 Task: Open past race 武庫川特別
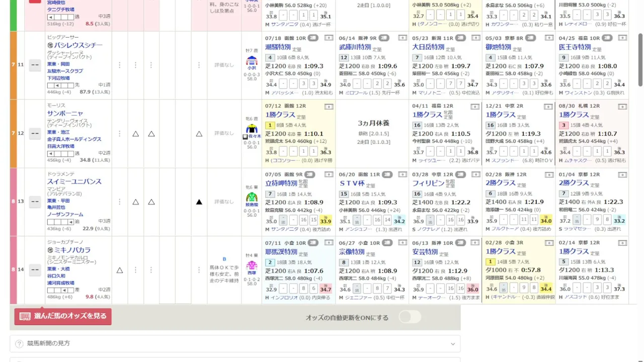355,47
